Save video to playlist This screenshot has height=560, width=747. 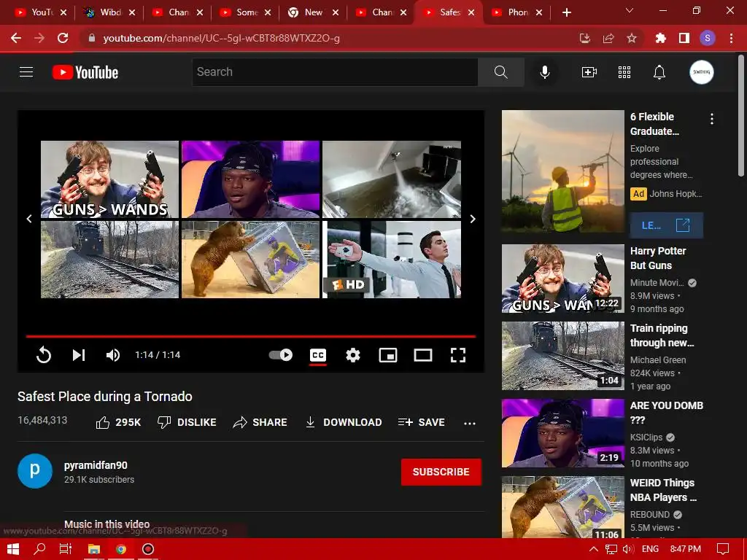point(421,422)
